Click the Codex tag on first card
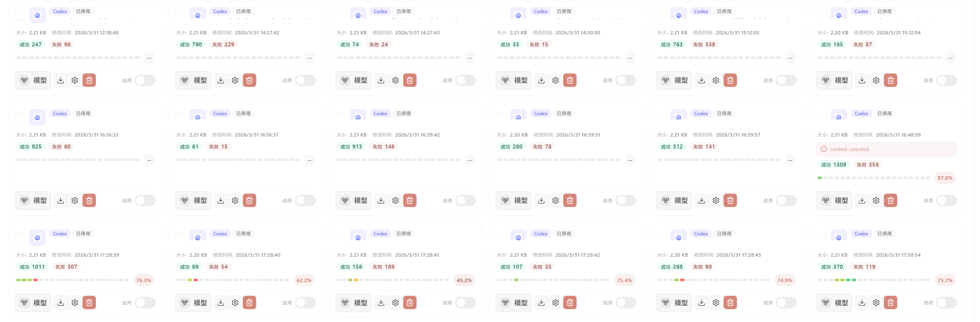Image resolution: width=980 pixels, height=322 pixels. (60, 11)
